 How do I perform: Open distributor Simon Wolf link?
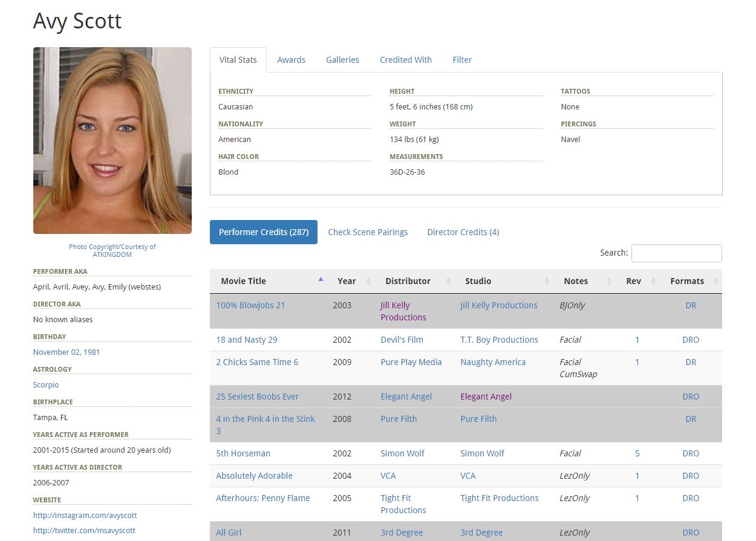click(402, 453)
